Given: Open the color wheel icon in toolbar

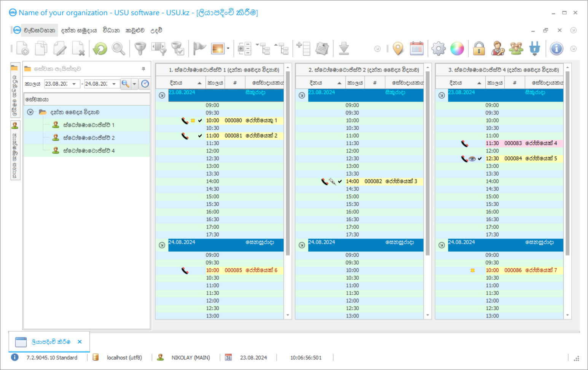Looking at the screenshot, I should pos(457,49).
